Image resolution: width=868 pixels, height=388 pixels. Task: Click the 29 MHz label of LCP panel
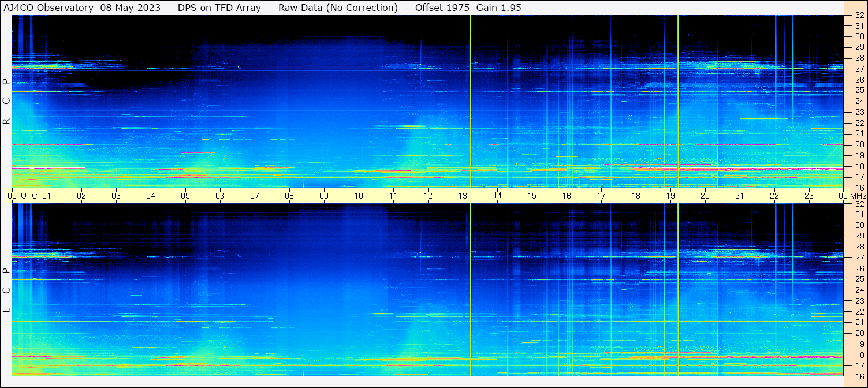[859, 236]
